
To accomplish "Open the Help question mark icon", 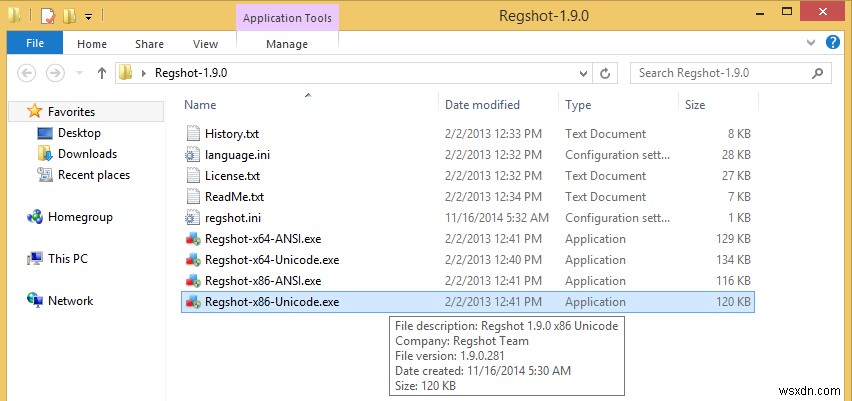I will click(833, 42).
